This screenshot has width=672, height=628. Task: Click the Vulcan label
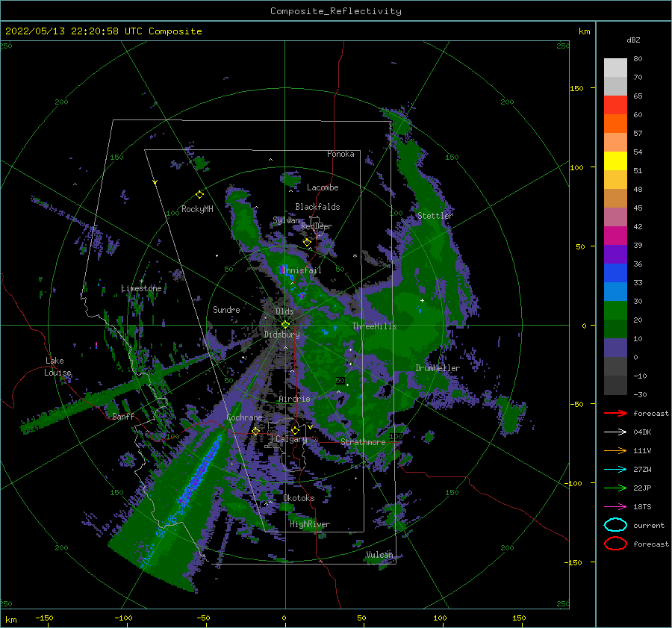(380, 555)
